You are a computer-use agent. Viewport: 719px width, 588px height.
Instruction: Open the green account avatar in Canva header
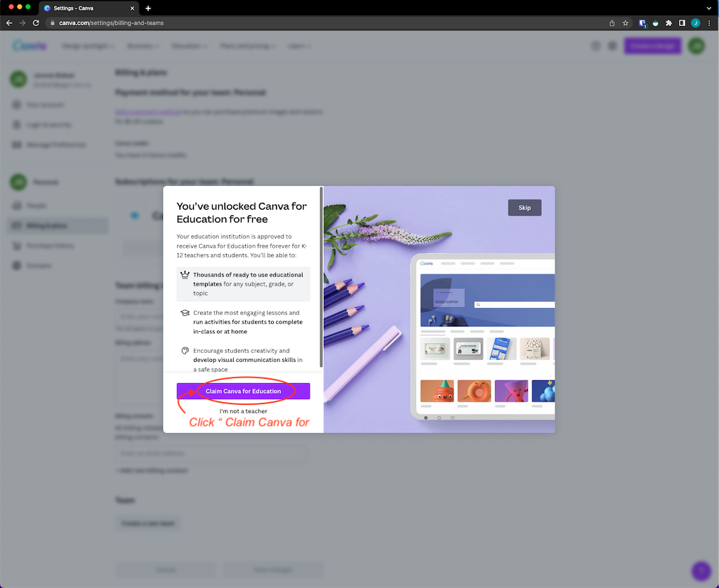pyautogui.click(x=697, y=46)
